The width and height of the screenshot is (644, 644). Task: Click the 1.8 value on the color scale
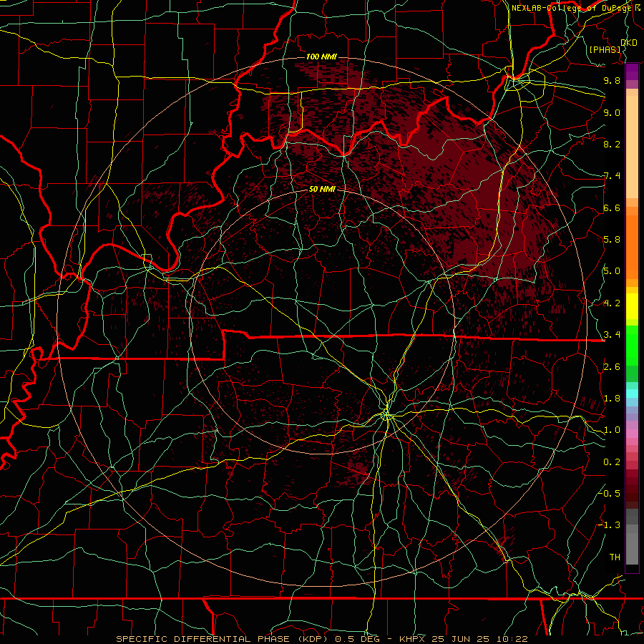(x=612, y=399)
